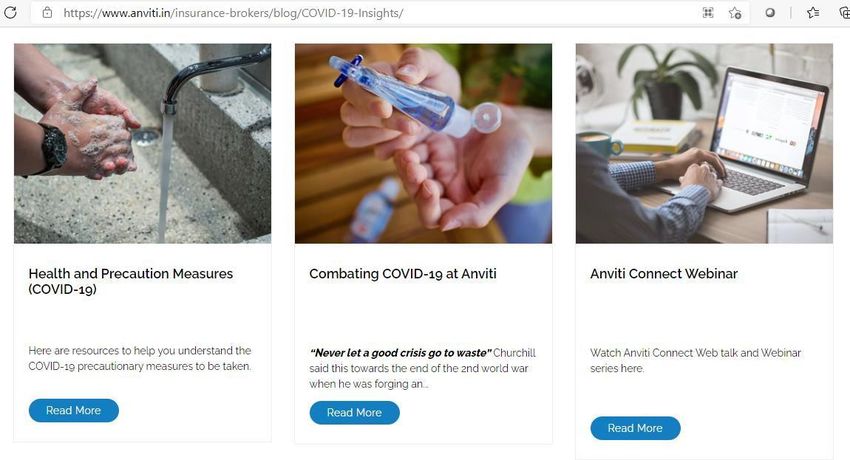Add this page to favorites star

tap(735, 12)
